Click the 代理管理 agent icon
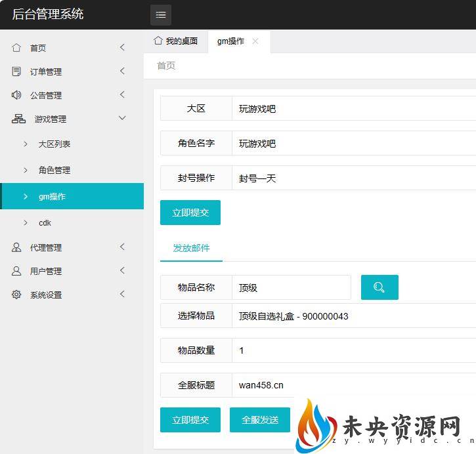 point(16,247)
